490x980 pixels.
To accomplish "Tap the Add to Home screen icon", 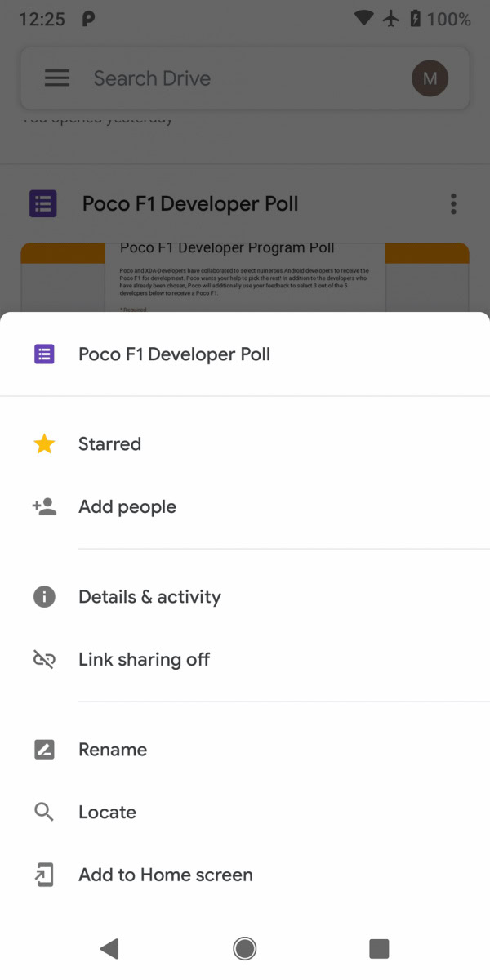I will (x=44, y=875).
